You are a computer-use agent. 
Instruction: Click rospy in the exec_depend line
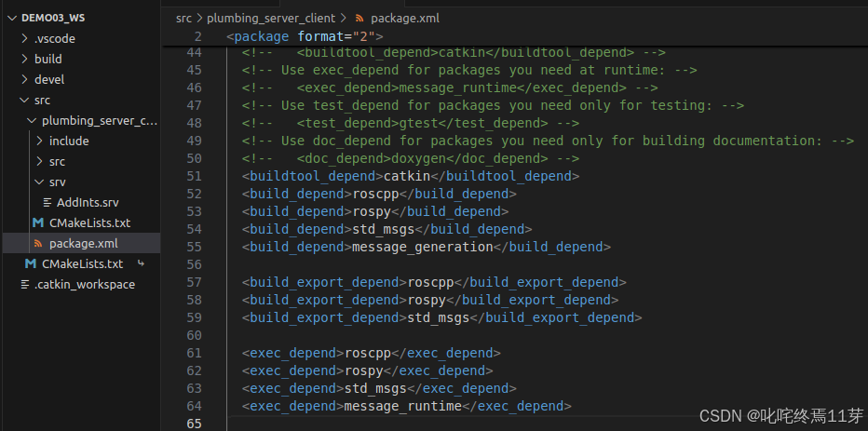coord(364,370)
